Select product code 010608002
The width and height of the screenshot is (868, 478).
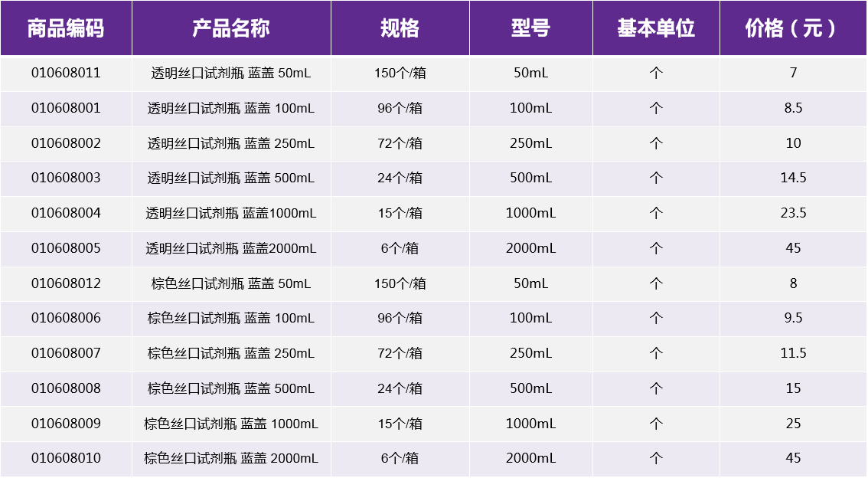tap(66, 143)
